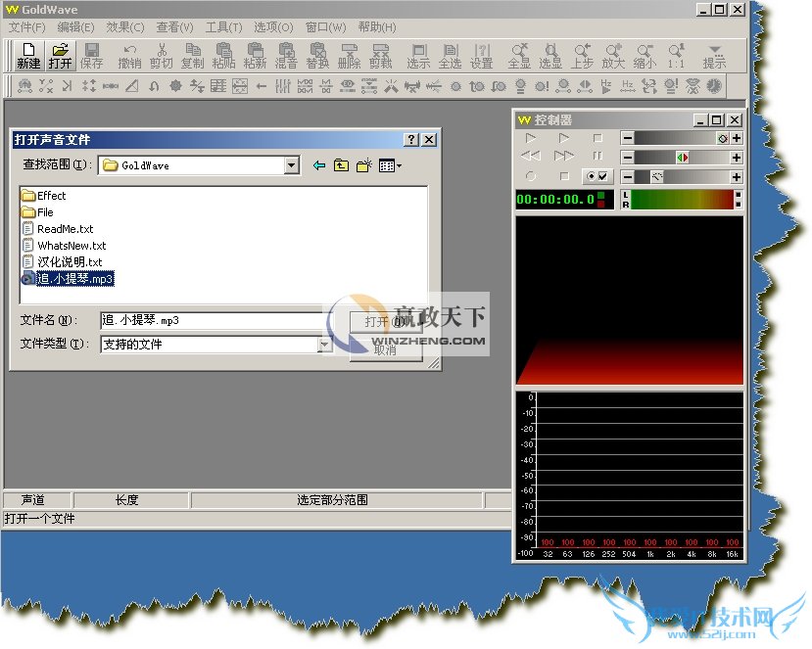
Task: Click the 打开 (Open) toolbar icon
Action: pyautogui.click(x=61, y=55)
